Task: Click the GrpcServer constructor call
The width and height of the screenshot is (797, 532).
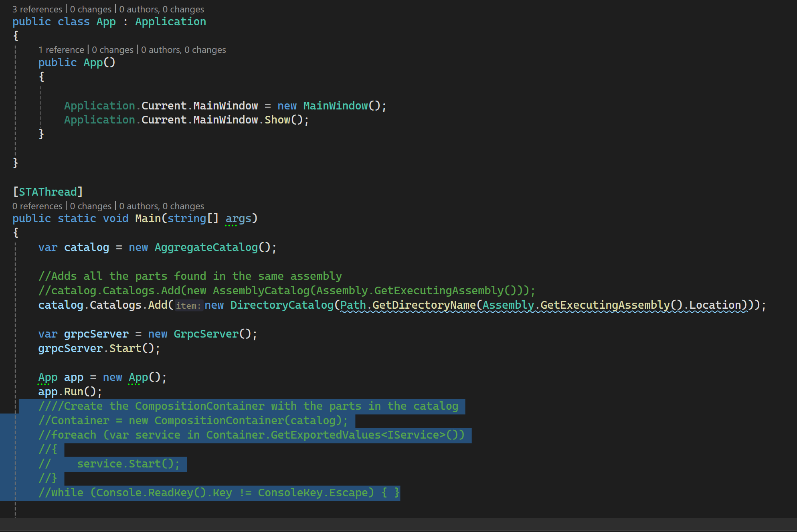Action: click(x=206, y=334)
